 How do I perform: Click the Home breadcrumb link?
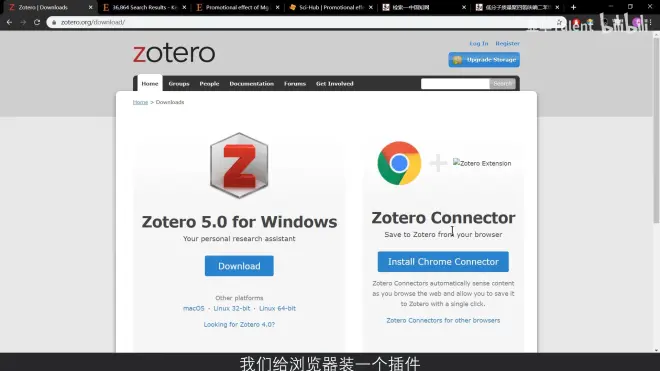coord(140,102)
